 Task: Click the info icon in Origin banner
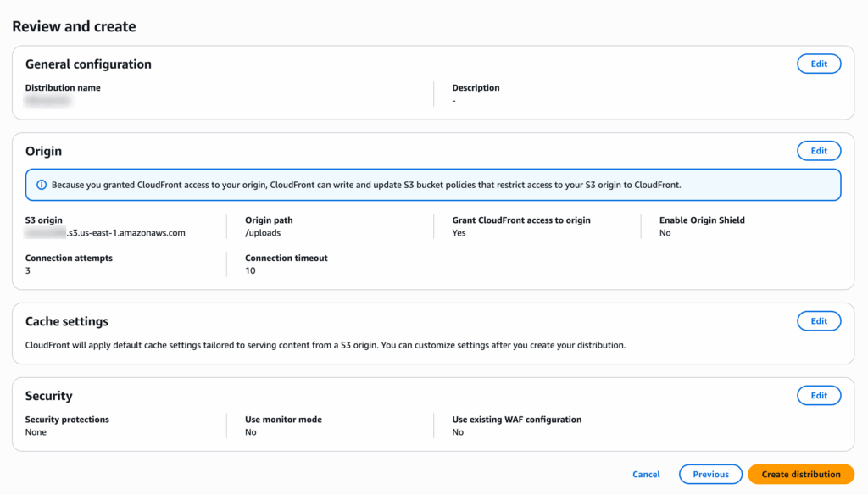pyautogui.click(x=42, y=185)
